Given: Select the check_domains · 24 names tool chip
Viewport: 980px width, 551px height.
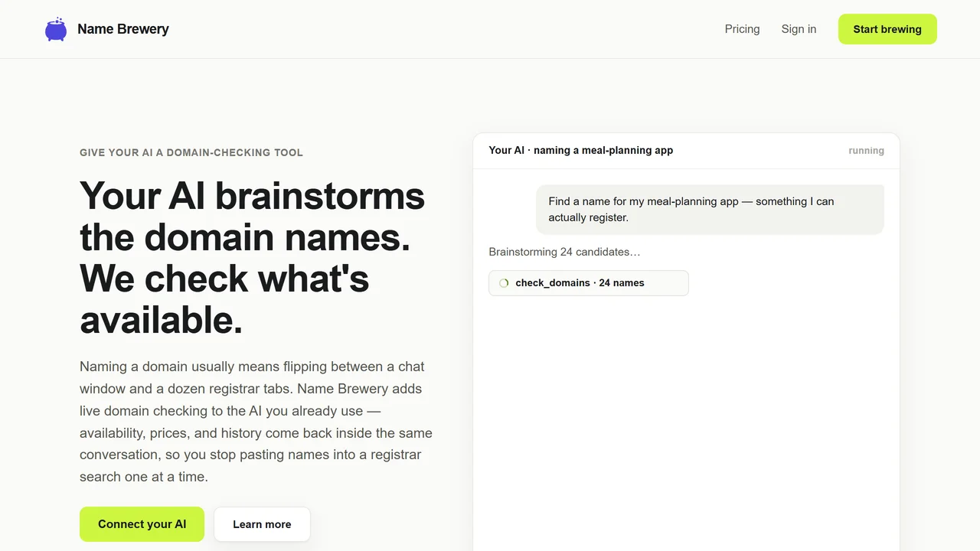Looking at the screenshot, I should [x=589, y=283].
